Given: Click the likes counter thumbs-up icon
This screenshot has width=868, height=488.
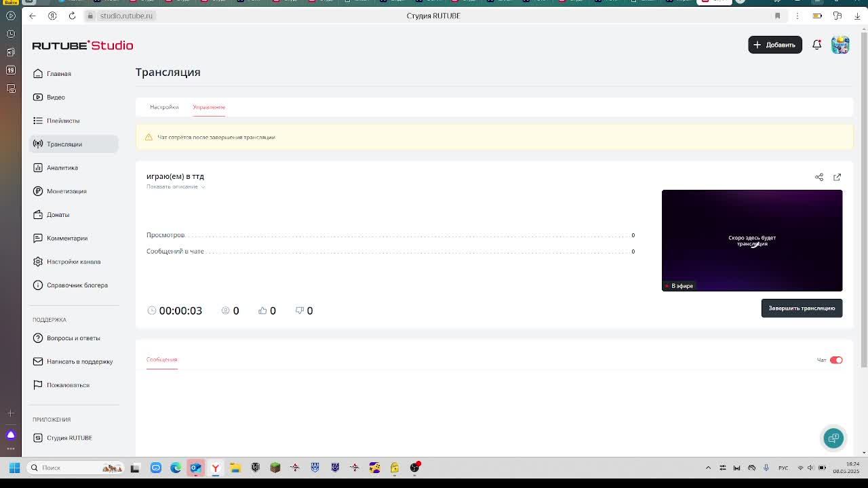Looking at the screenshot, I should [x=262, y=310].
